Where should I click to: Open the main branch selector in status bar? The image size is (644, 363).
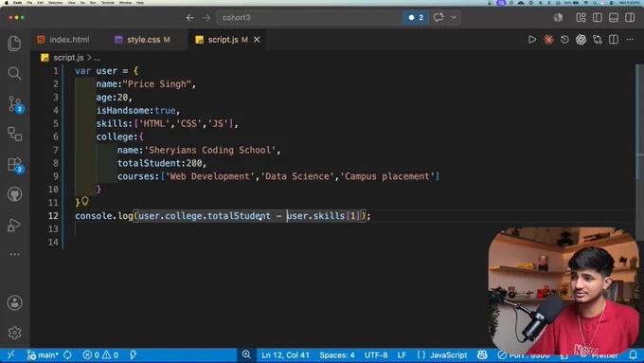[43, 354]
